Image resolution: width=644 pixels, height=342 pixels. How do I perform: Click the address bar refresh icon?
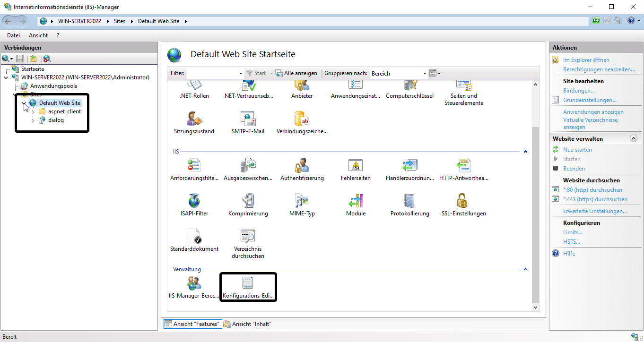pyautogui.click(x=596, y=21)
